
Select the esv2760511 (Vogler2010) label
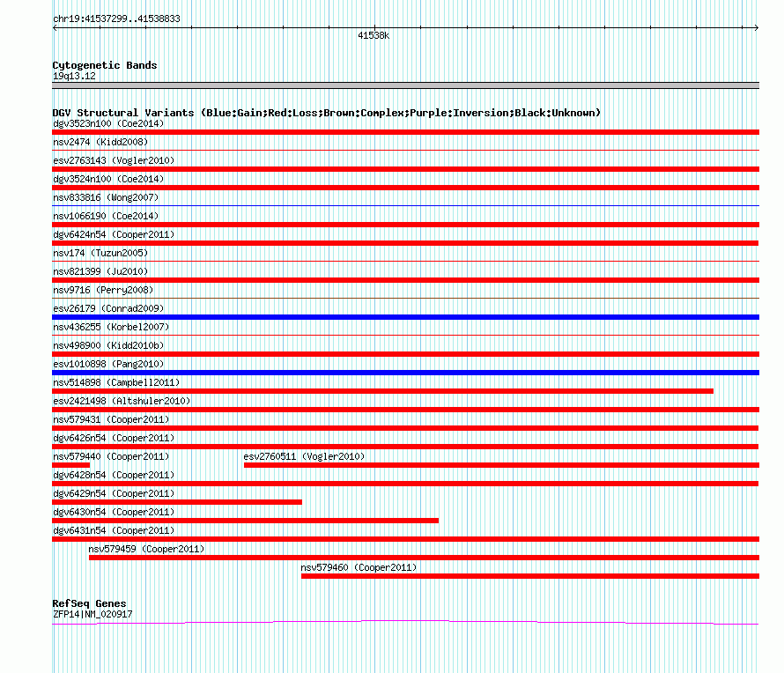[304, 456]
